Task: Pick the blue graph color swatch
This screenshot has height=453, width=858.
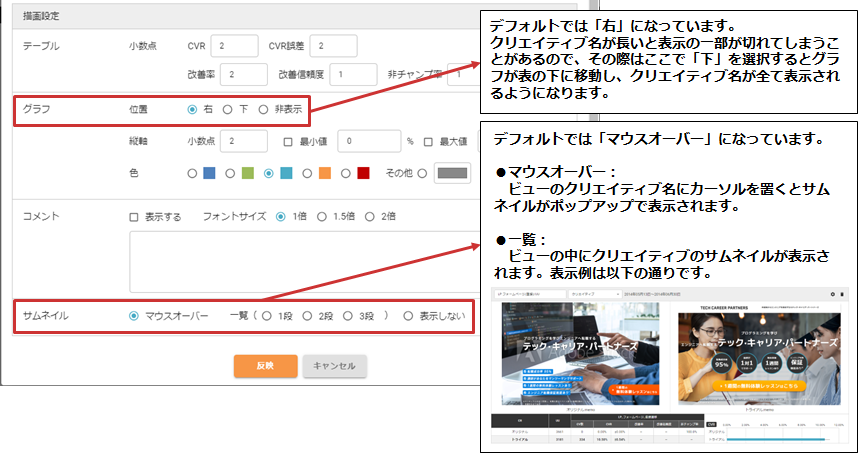Action: [209, 173]
